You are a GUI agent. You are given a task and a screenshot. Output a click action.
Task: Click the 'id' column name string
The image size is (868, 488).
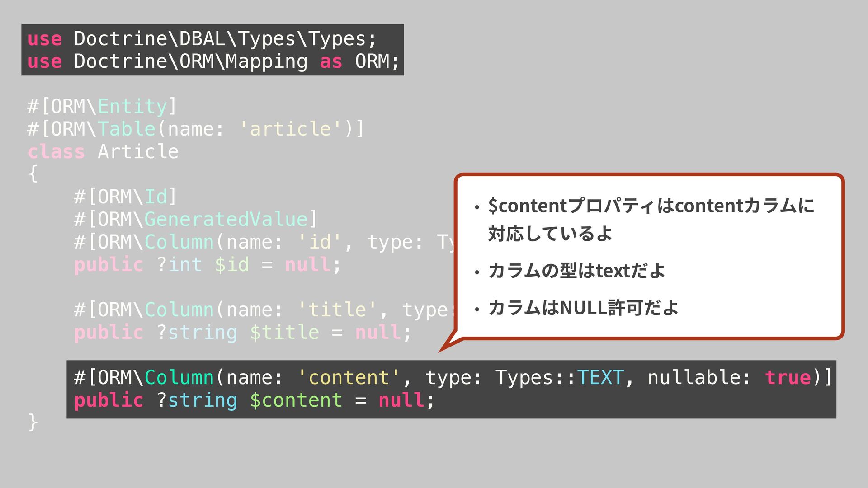pos(320,242)
